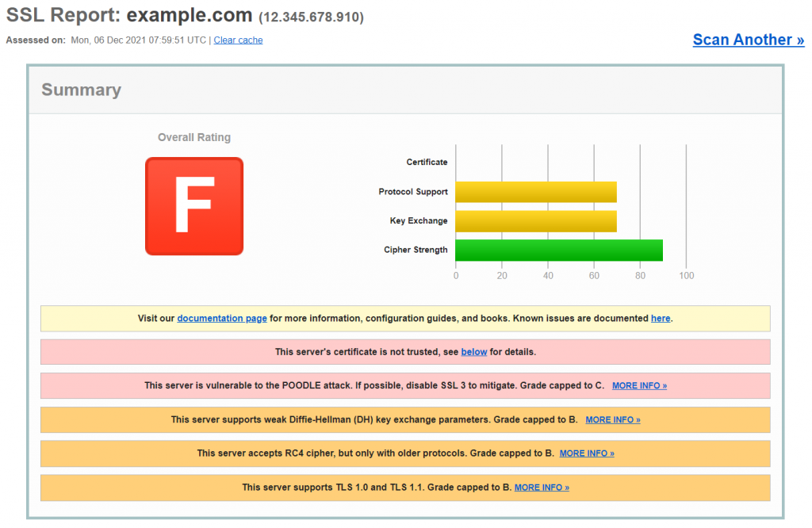812x528 pixels.
Task: Click the yellow Key Exchange bar
Action: (x=536, y=221)
